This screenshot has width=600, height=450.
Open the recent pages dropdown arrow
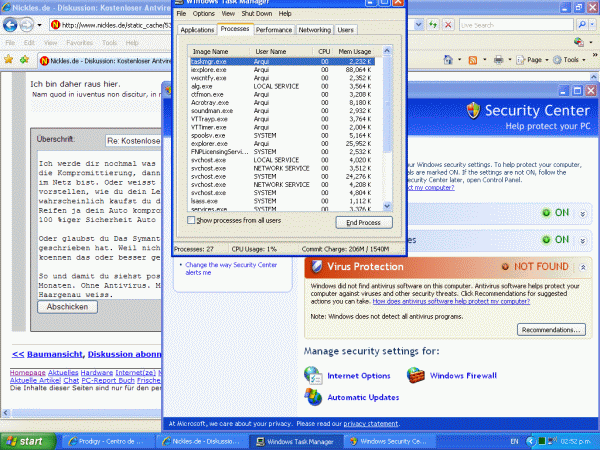pyautogui.click(x=39, y=26)
